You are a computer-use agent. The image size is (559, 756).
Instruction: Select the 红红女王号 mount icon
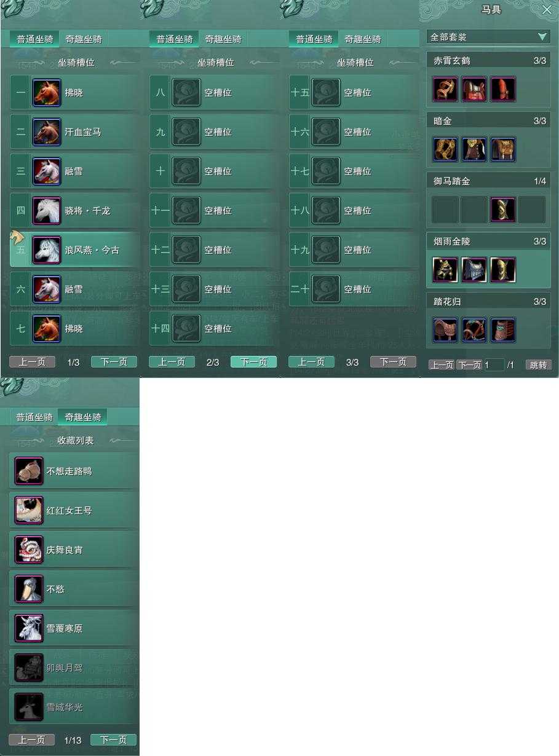tap(29, 511)
